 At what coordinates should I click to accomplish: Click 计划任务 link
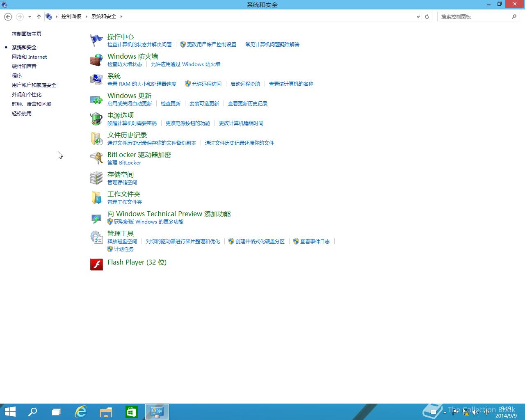pos(124,249)
